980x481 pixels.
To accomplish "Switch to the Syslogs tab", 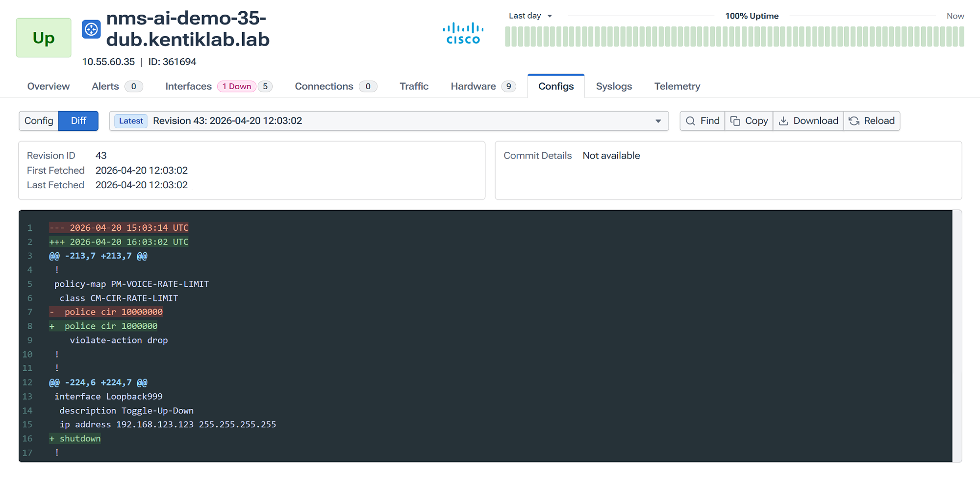I will [x=613, y=86].
